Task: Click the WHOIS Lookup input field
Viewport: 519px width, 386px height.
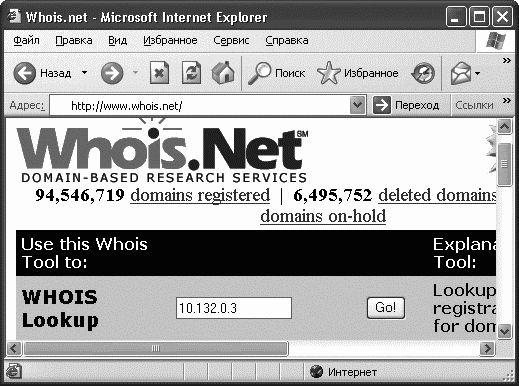Action: point(234,308)
